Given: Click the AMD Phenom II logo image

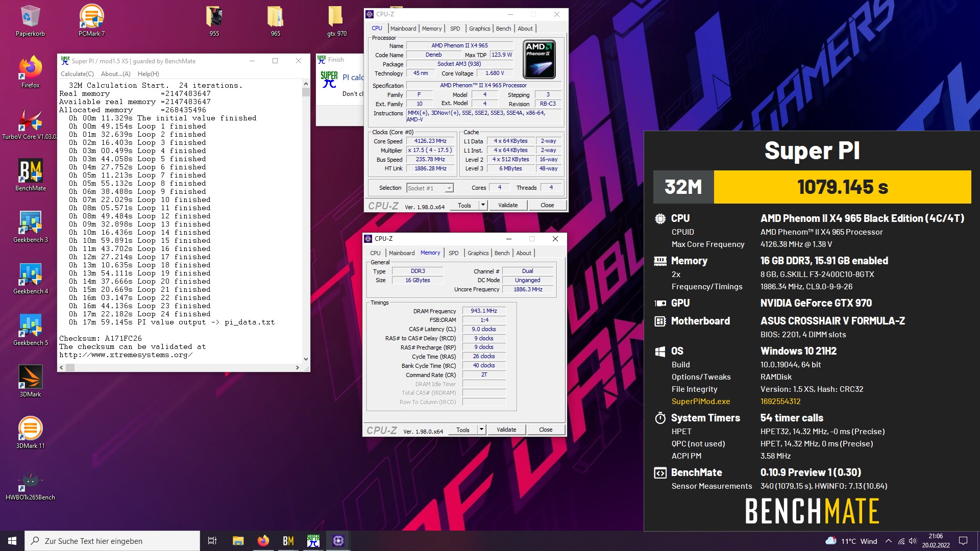Looking at the screenshot, I should pos(540,60).
